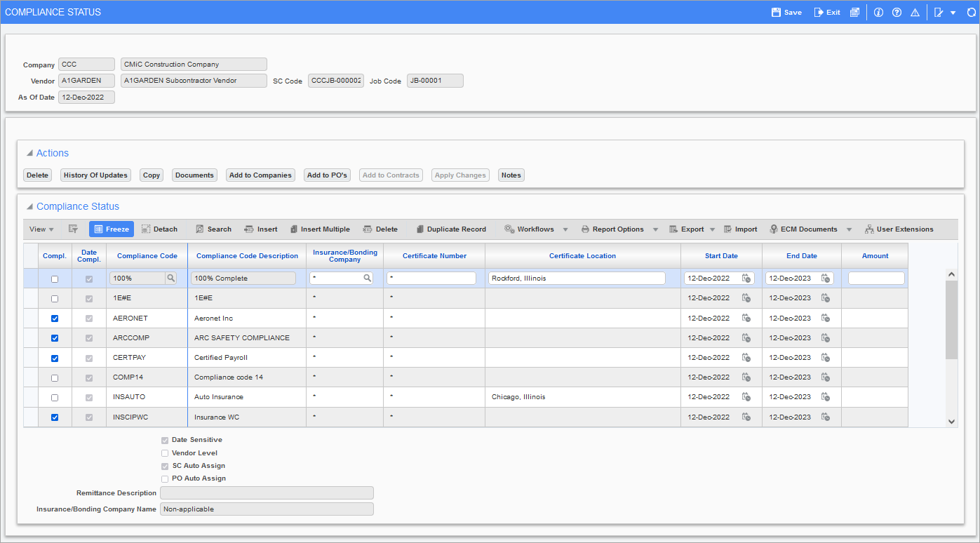Uncheck the Compl. box for INSCIPWC
Viewport: 980px width, 543px height.
(x=55, y=417)
